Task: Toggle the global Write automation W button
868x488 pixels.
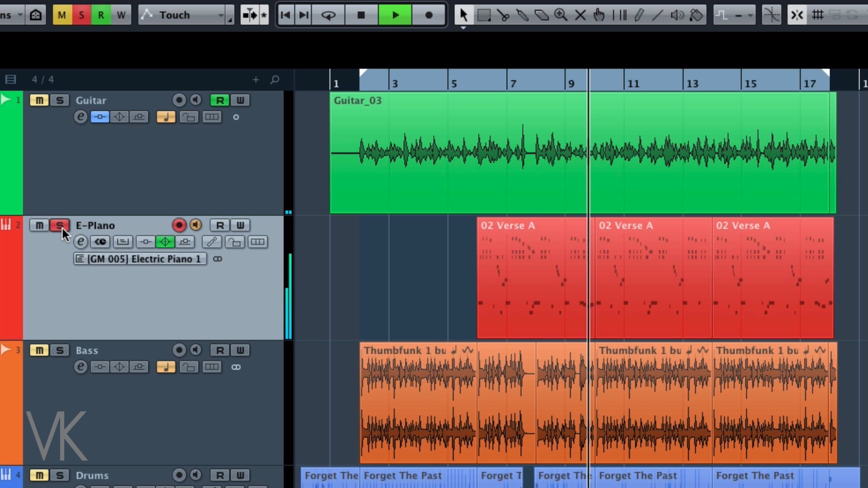Action: (121, 15)
